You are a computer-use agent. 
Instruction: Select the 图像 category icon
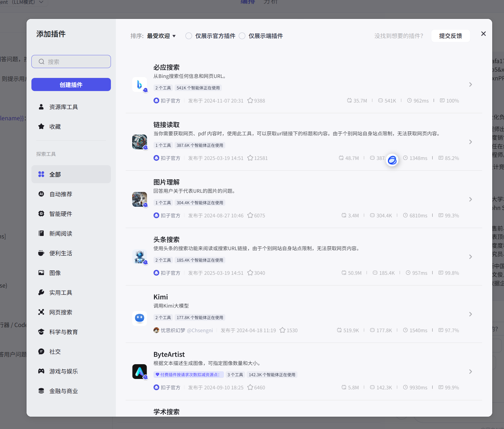tap(41, 273)
